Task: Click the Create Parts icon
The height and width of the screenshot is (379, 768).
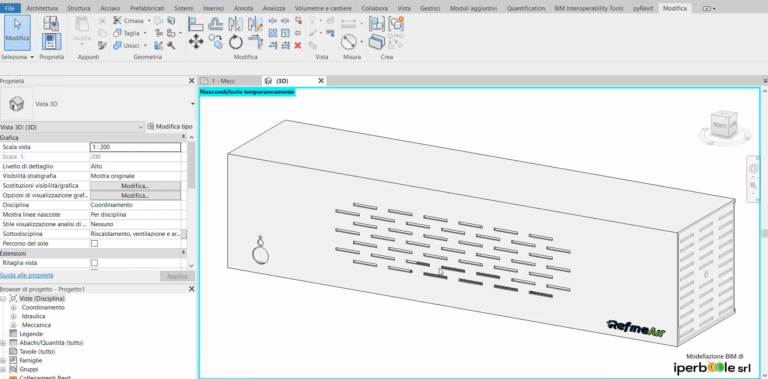Action: (377, 42)
